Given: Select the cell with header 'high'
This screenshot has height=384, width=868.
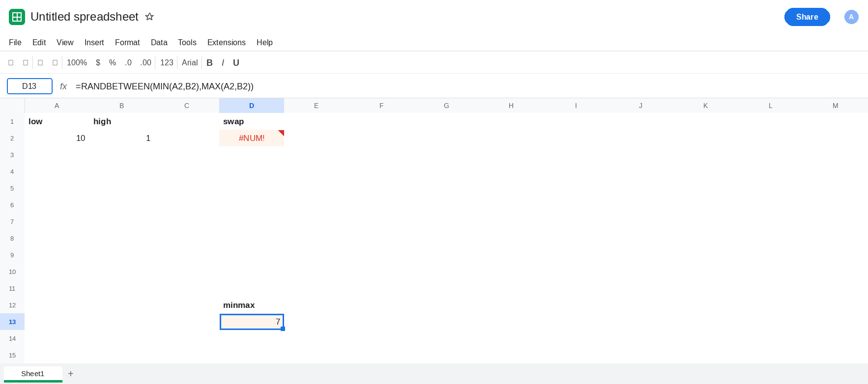Looking at the screenshot, I should point(122,121).
